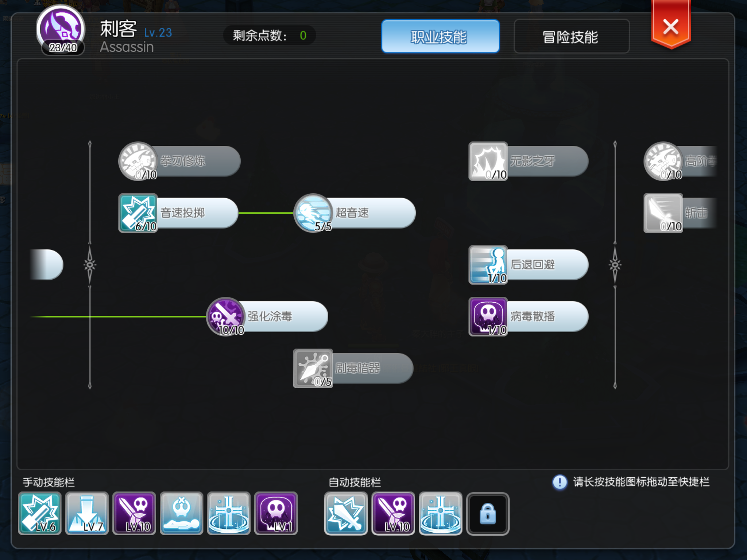Select the locked 剧毒暗器 skill icon
Image resolution: width=747 pixels, height=560 pixels.
[x=313, y=368]
